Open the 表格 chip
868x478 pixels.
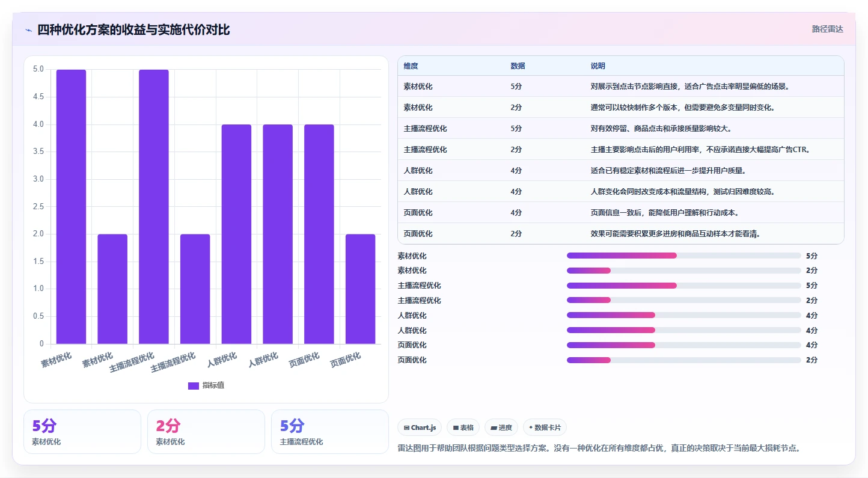[463, 427]
